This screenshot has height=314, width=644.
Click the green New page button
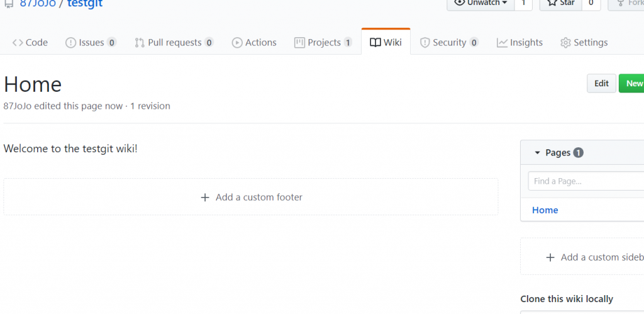(633, 83)
